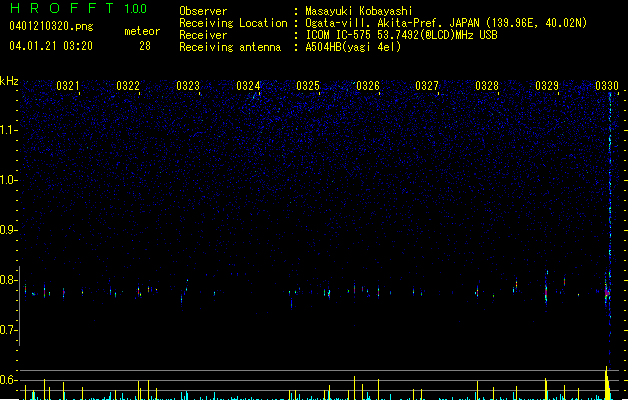Click the meteor echo near 0329
This screenshot has width=629, height=400.
tap(546, 291)
